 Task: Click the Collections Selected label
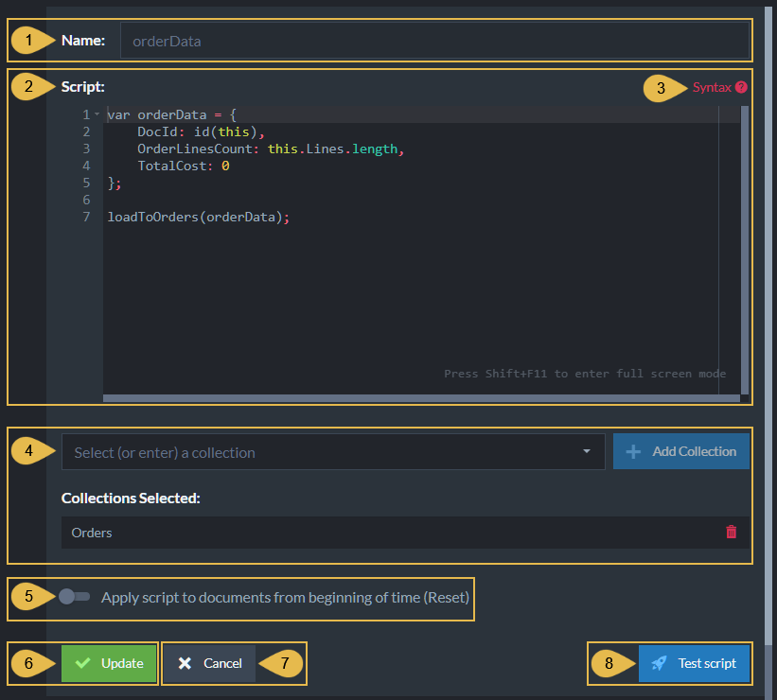pyautogui.click(x=131, y=498)
